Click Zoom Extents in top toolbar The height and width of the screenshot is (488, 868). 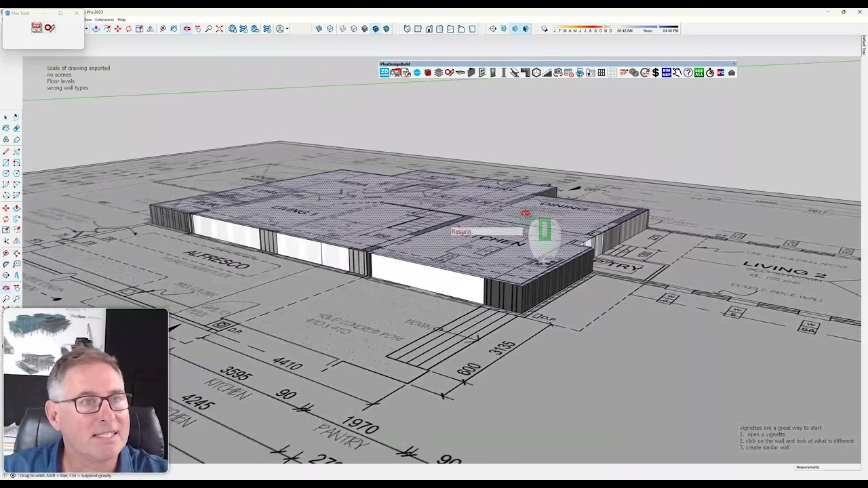pyautogui.click(x=219, y=28)
